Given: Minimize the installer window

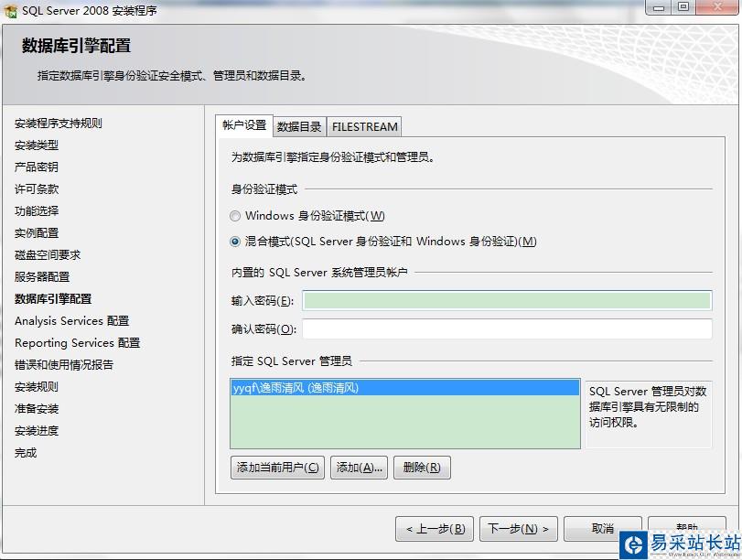Looking at the screenshot, I should 659,7.
